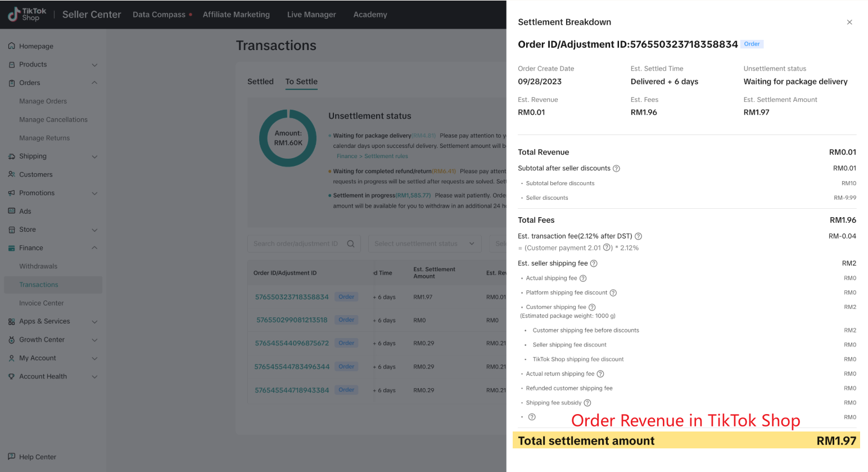The width and height of the screenshot is (868, 472).
Task: Expand the Shipping menu chevron
Action: 94,156
